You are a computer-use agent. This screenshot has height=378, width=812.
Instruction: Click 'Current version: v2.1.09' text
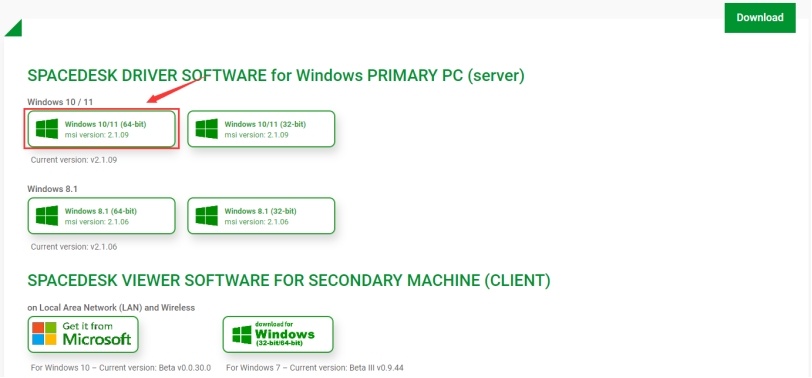click(74, 160)
